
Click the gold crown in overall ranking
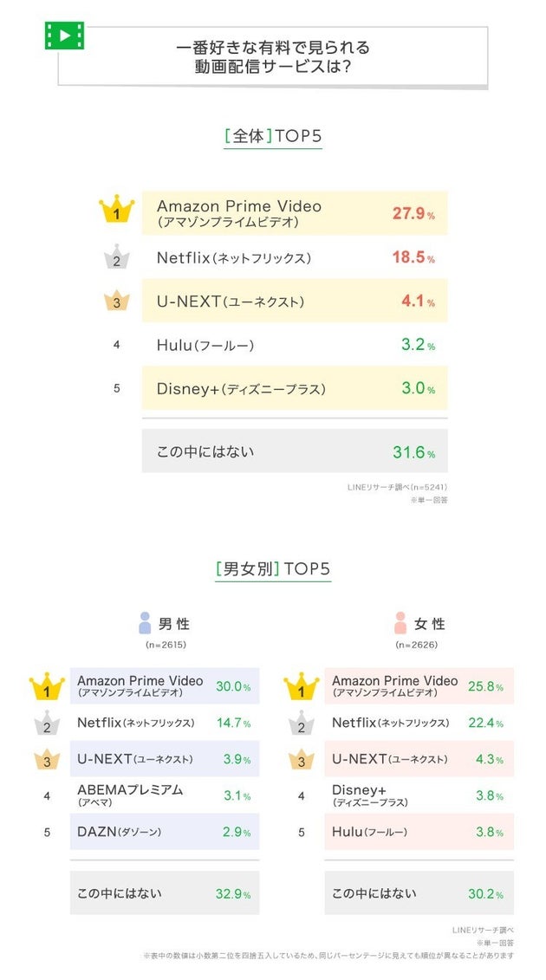(x=116, y=211)
